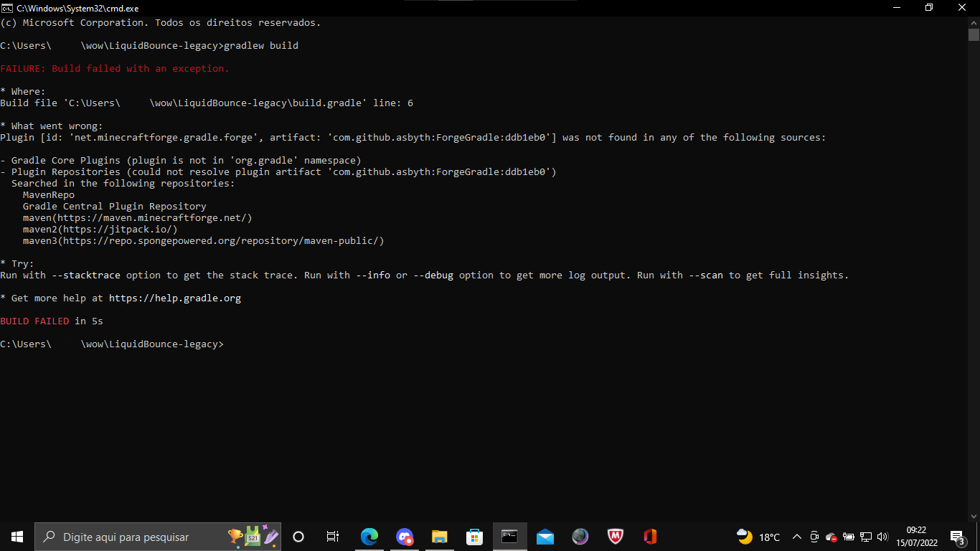Open cmd.exe title bar system menu icon
The height and width of the screenshot is (551, 980).
click(7, 8)
